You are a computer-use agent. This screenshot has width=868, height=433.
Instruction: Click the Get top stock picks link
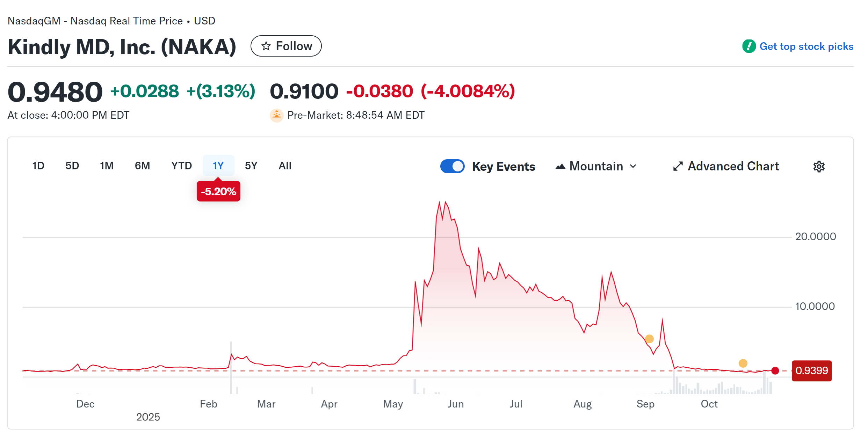[x=806, y=46]
